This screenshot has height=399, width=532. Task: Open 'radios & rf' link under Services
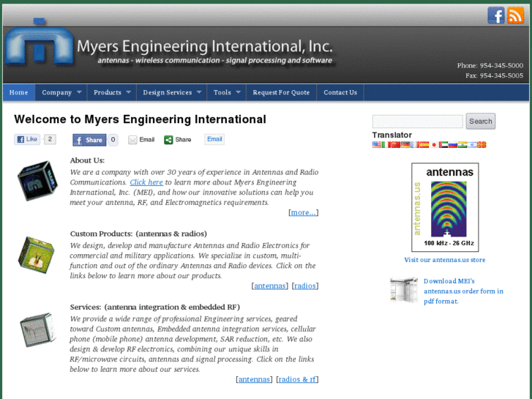297,379
